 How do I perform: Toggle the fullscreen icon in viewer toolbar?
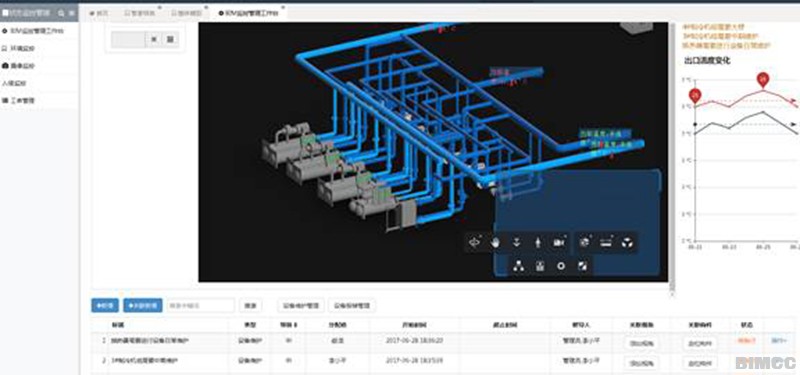tap(582, 266)
